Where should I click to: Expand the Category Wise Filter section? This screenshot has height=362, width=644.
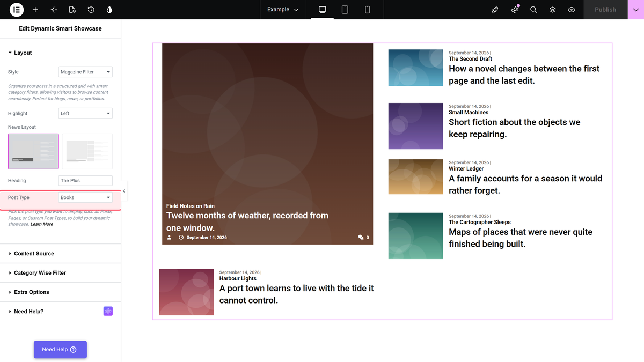(61, 272)
